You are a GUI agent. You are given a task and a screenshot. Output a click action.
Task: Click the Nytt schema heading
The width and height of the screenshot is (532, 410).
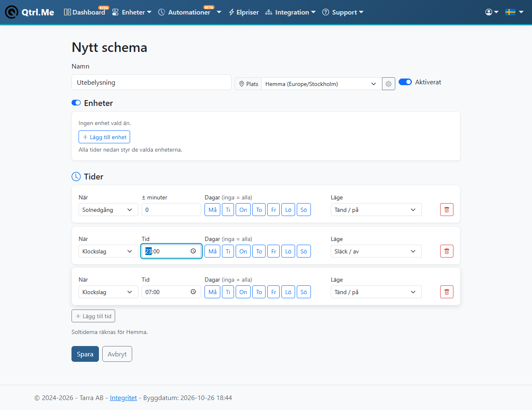[109, 47]
